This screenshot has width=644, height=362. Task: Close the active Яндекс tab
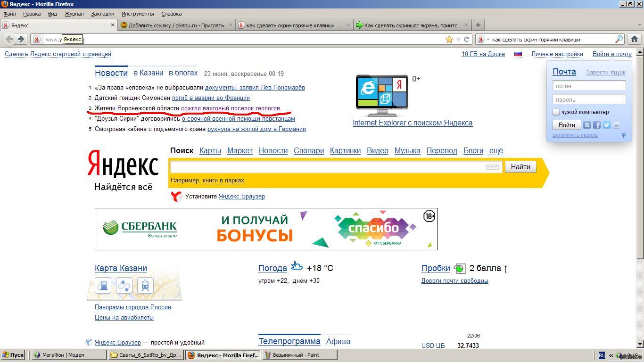tap(113, 25)
